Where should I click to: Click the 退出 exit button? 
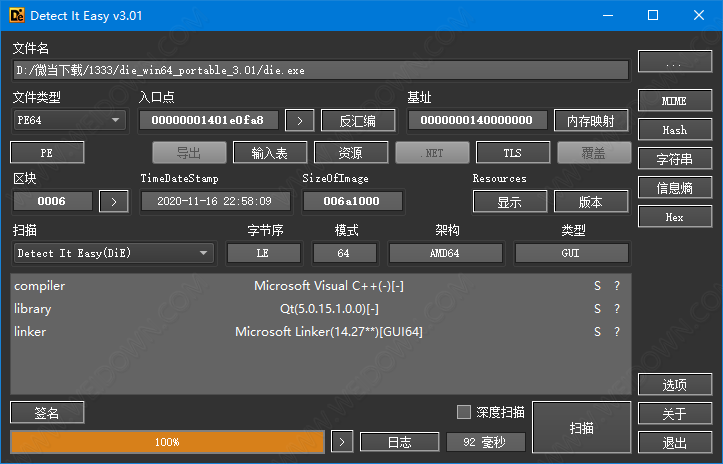[675, 442]
